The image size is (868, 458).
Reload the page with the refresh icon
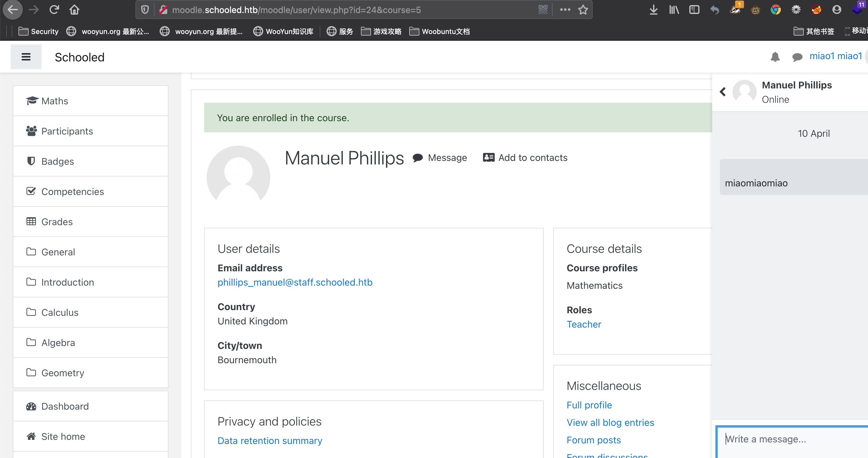[x=54, y=10]
